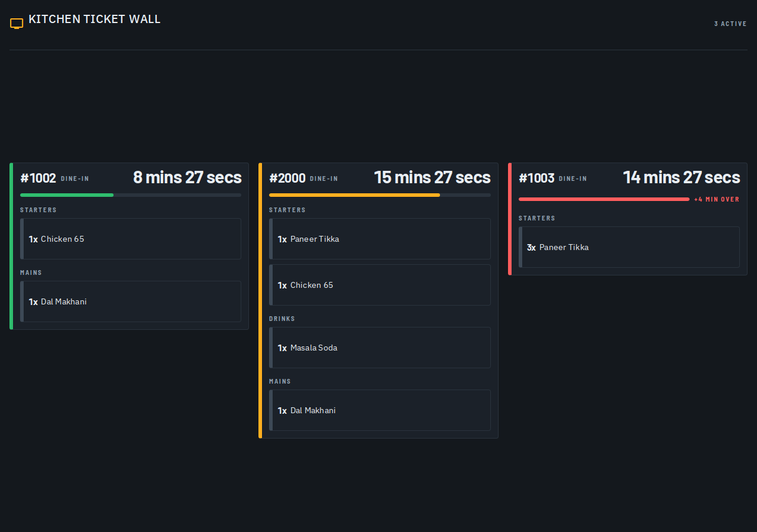Open ticket #2000 header
The image size is (757, 532).
click(x=380, y=177)
